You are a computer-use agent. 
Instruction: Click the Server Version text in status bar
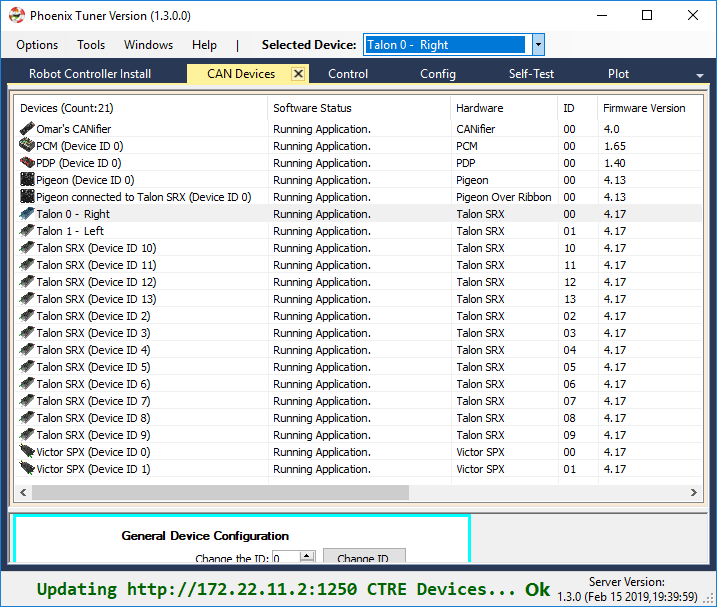pos(627,589)
